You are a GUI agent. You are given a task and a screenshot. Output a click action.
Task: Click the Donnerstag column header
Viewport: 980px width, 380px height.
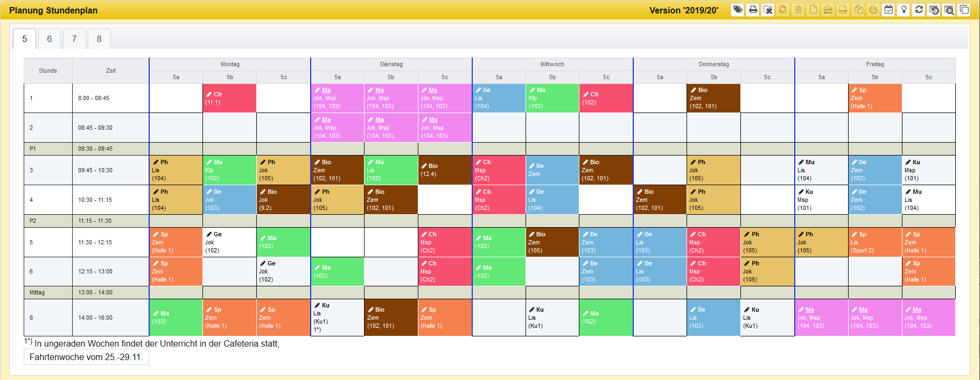tap(713, 64)
